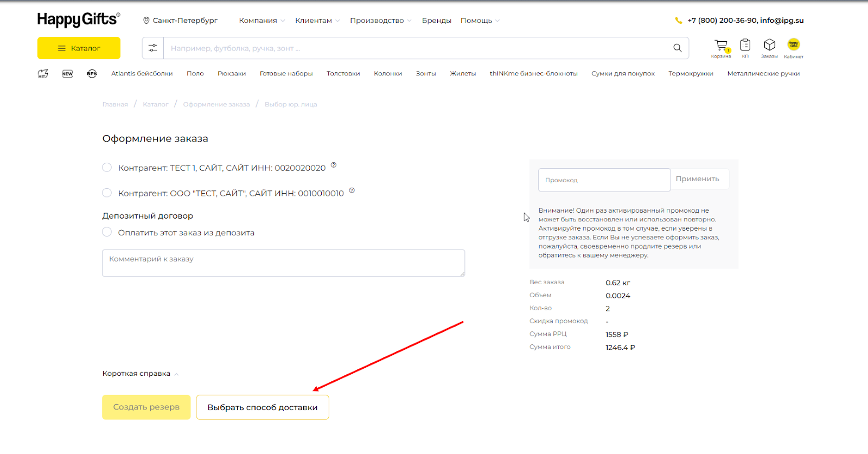Open the shopping cart (Корзина) icon

coord(721,46)
